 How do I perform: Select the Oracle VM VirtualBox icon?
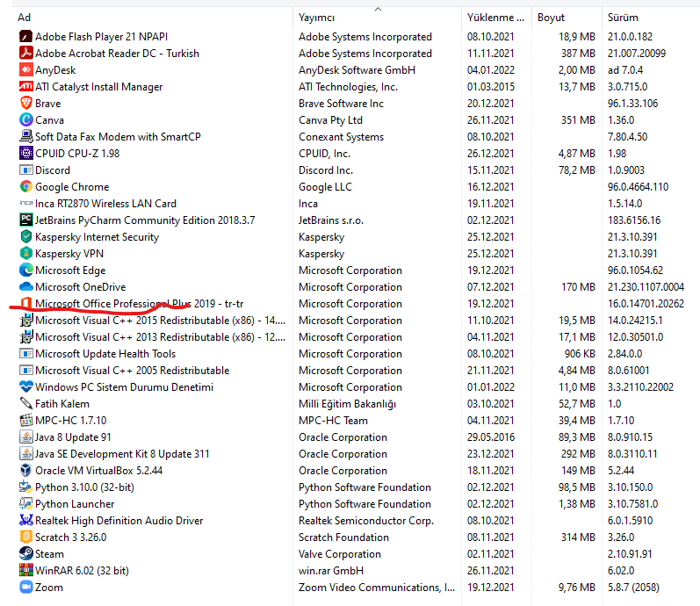(x=25, y=470)
